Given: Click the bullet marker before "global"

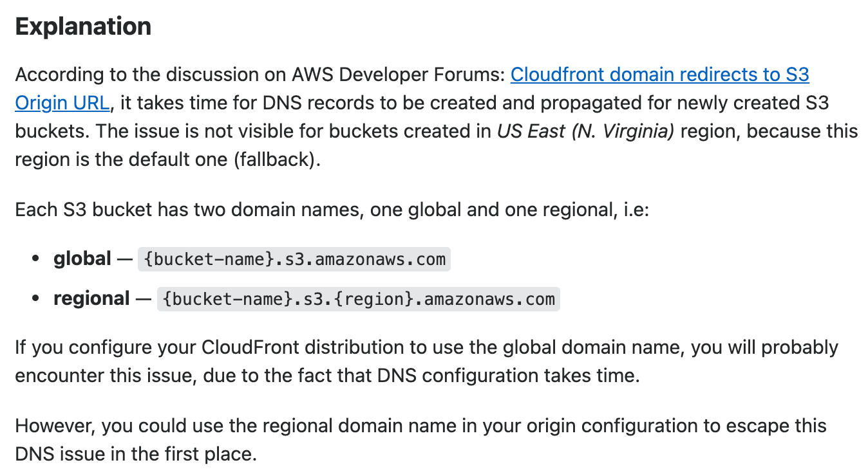Looking at the screenshot, I should coord(36,259).
